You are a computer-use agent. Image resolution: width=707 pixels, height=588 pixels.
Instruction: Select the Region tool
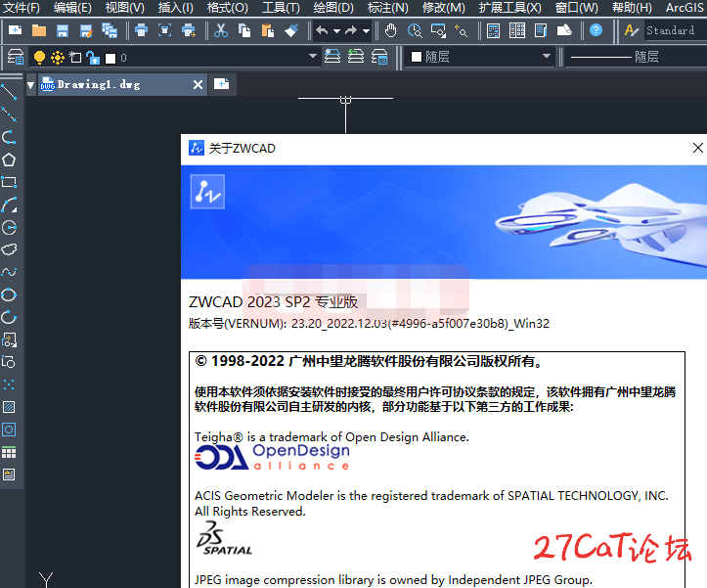click(9, 430)
